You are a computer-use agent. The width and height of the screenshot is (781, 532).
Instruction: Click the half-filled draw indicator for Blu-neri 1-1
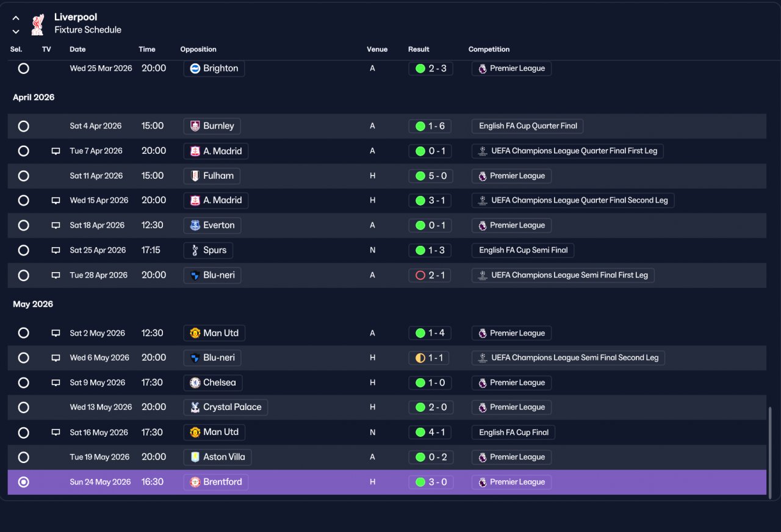(420, 358)
